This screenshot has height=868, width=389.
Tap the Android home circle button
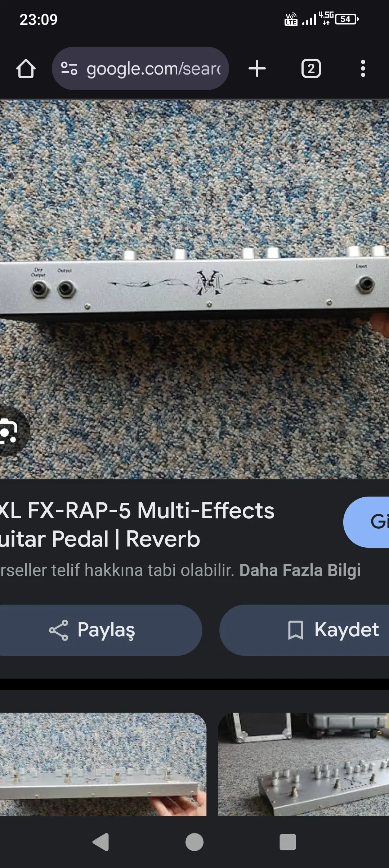coord(194,842)
